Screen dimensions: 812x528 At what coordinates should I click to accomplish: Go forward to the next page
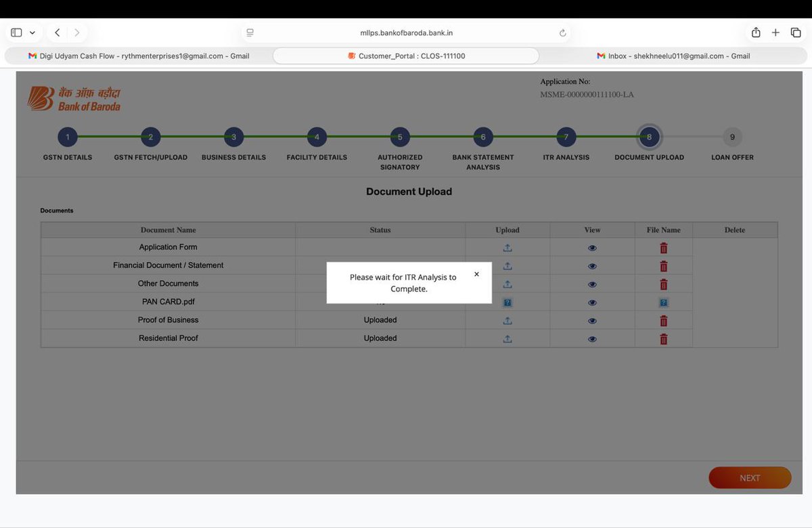(x=77, y=32)
